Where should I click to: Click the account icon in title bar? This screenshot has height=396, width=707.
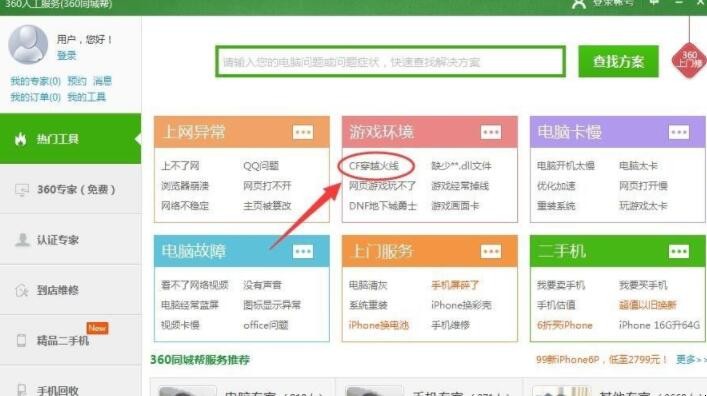coord(579,4)
